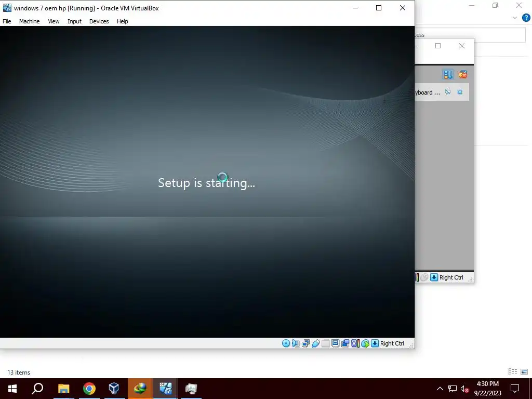Click the USB devices indicator icon
Screen dimensions: 532x399
[315, 343]
